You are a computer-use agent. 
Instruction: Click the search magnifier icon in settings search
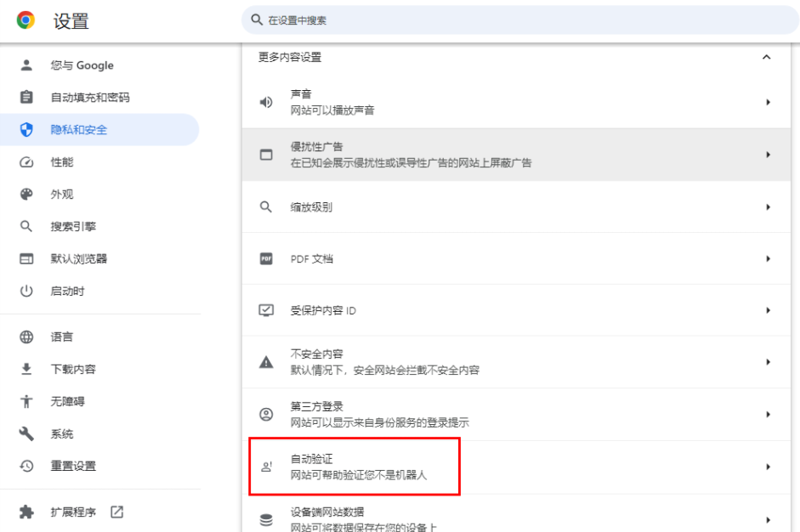click(257, 20)
